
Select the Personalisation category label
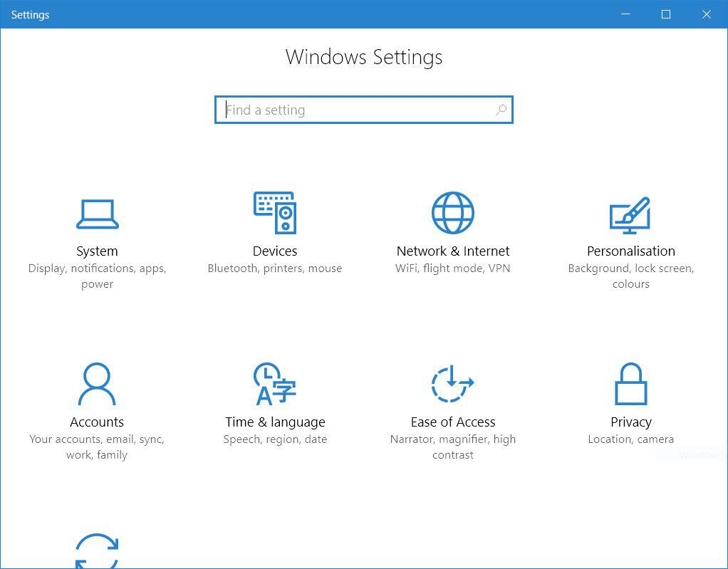(631, 251)
